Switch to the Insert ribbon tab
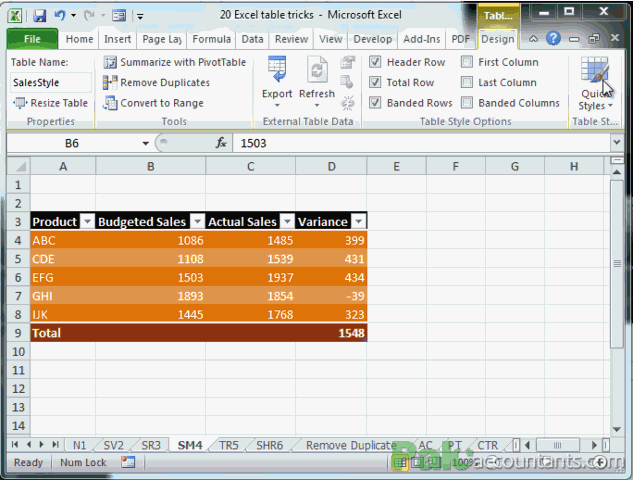633x480 pixels. coord(117,39)
